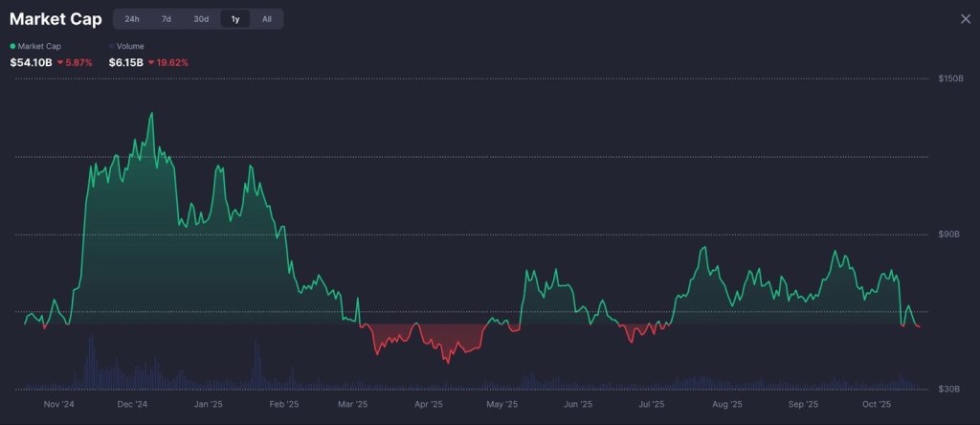The height and width of the screenshot is (425, 980).
Task: Select the 1y time range tab
Action: tap(235, 19)
